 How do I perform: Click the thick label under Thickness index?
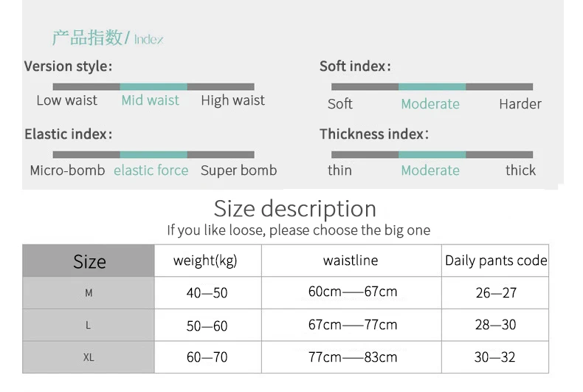[x=520, y=171]
